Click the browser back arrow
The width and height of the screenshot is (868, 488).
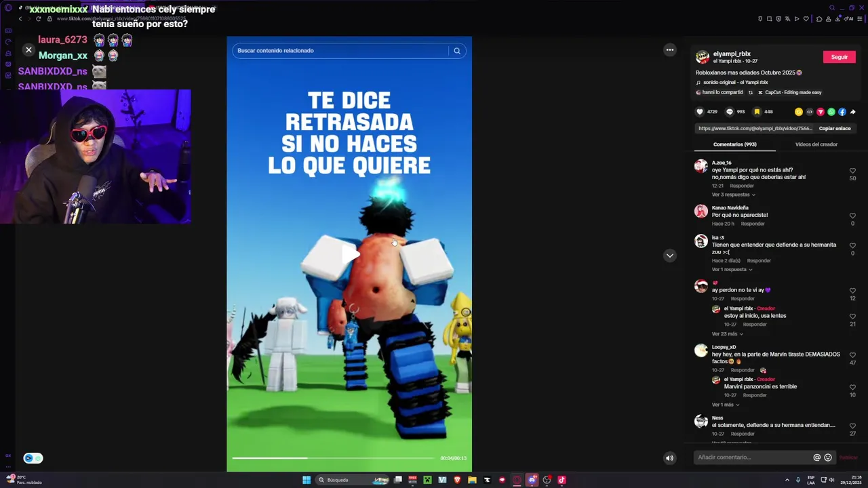(x=20, y=18)
